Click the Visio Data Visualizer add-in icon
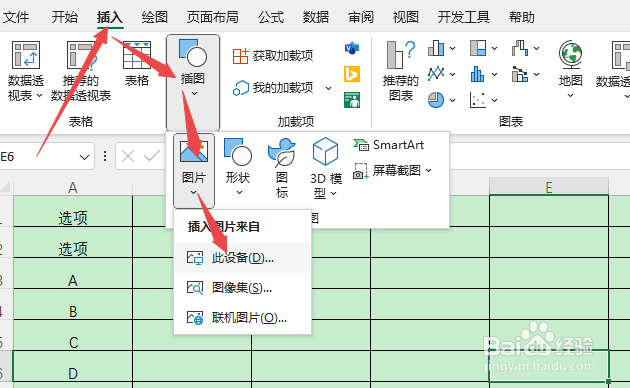 (x=352, y=49)
